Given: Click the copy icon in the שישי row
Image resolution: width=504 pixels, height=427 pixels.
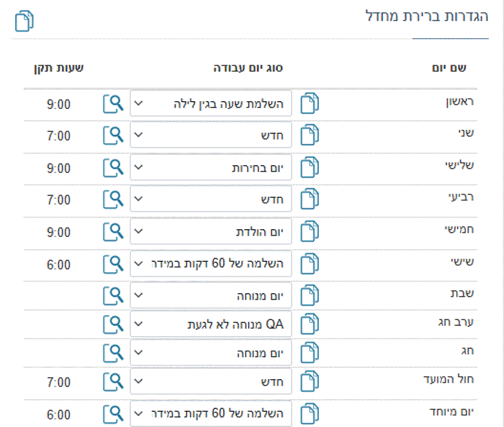Looking at the screenshot, I should point(310,264).
